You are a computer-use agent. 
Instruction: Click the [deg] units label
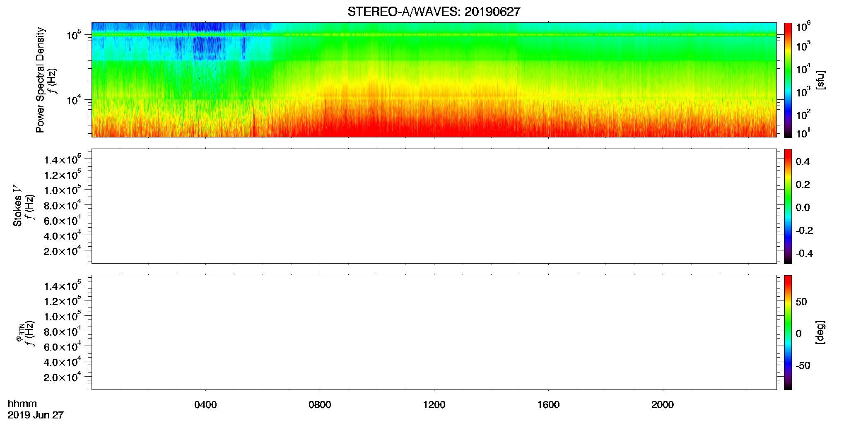[820, 332]
